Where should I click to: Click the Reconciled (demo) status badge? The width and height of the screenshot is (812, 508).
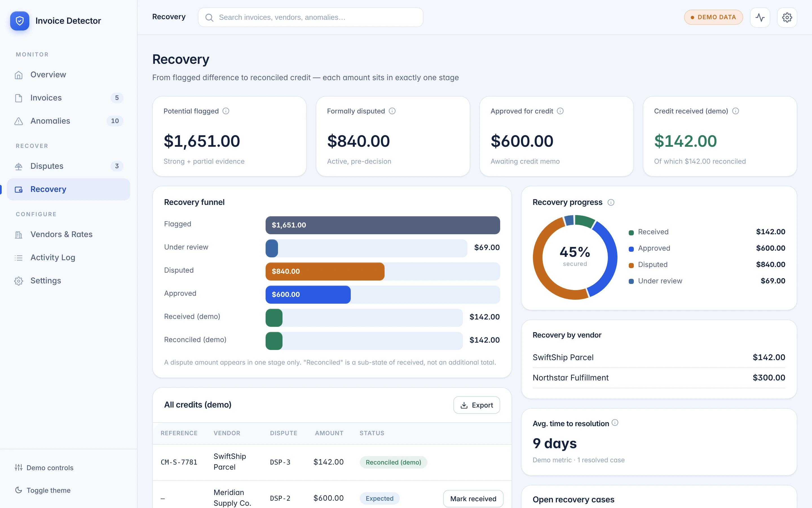pyautogui.click(x=393, y=462)
